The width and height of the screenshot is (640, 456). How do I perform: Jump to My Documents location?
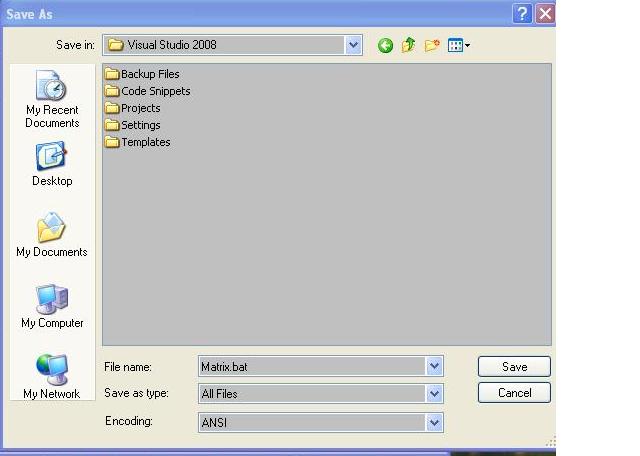coord(52,235)
